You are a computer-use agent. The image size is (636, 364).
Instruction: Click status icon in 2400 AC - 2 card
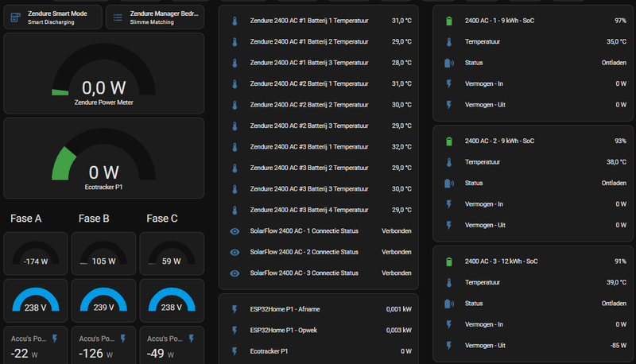point(449,184)
